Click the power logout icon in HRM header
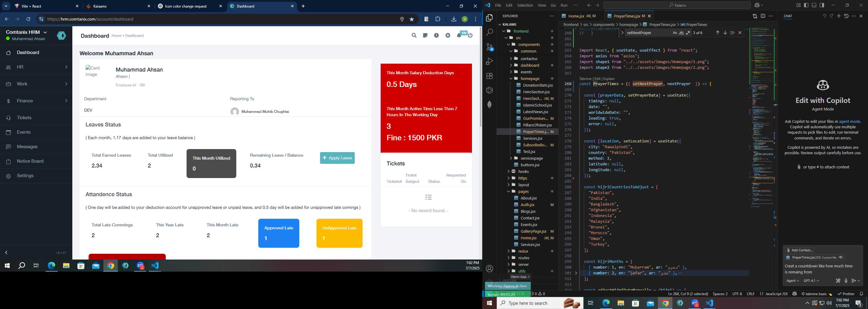The image size is (868, 309). 470,35
